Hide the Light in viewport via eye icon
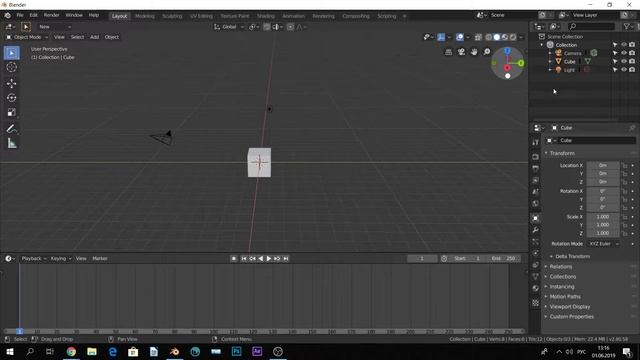The image size is (640, 360). point(624,70)
